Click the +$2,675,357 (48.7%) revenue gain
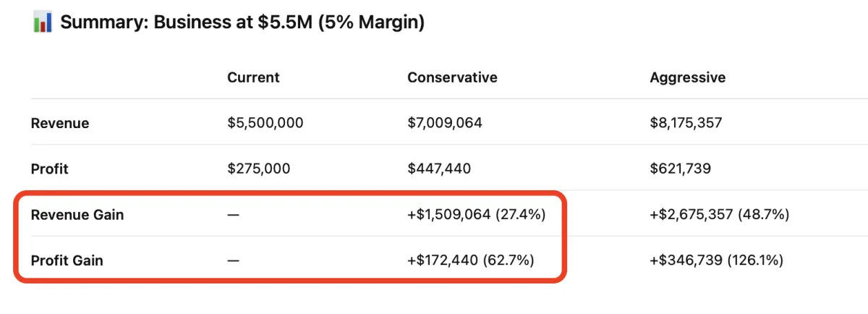The height and width of the screenshot is (314, 868). point(719,215)
